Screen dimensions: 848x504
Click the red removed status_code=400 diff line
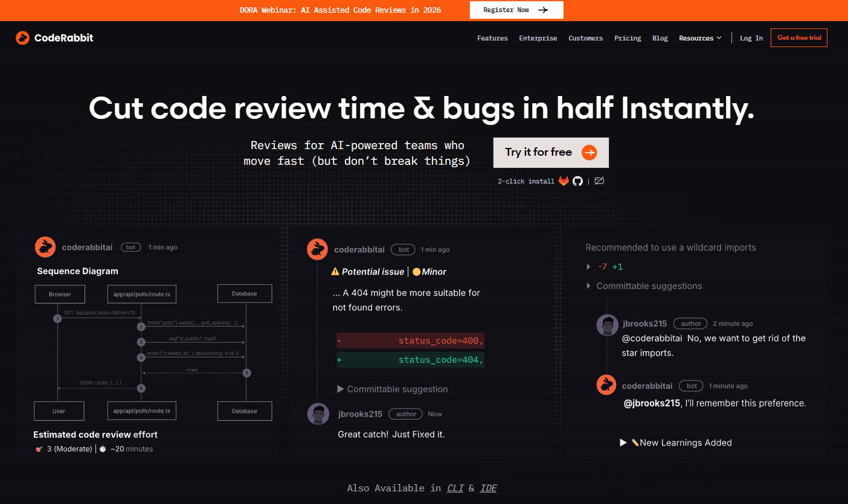410,340
